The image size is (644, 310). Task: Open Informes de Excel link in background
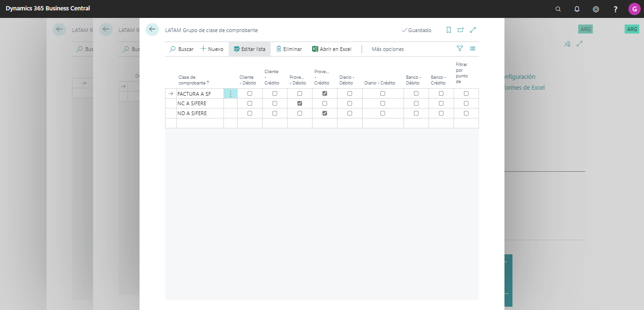525,88
